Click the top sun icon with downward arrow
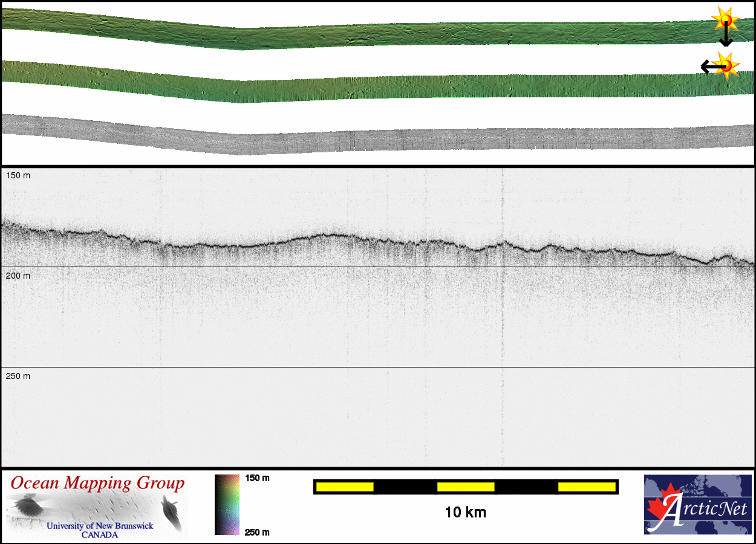Screen dimensions: 756x544 click(x=725, y=19)
